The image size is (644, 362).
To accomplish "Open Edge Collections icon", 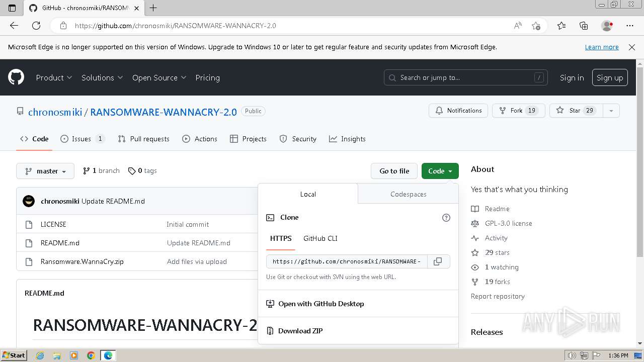I will (584, 26).
